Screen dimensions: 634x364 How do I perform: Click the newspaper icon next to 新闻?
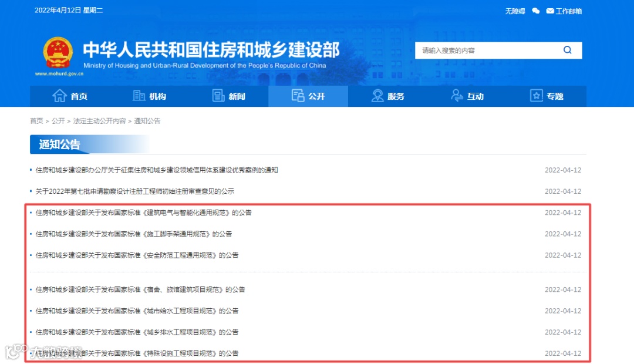coord(218,96)
